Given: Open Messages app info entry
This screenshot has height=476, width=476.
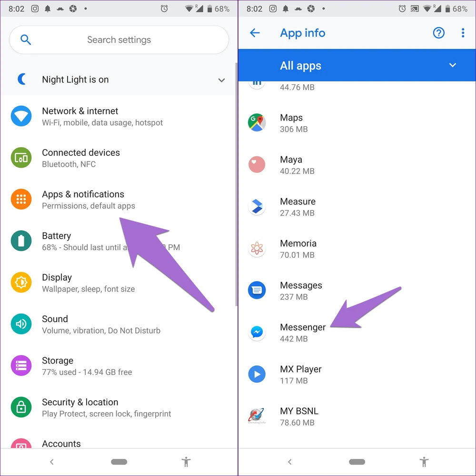Looking at the screenshot, I should click(357, 291).
